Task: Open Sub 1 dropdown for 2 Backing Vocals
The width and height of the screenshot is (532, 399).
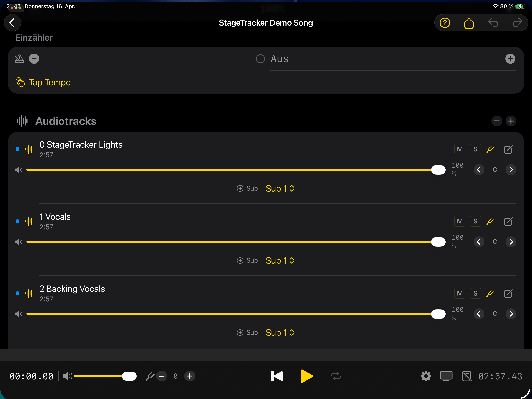Action: (x=280, y=333)
